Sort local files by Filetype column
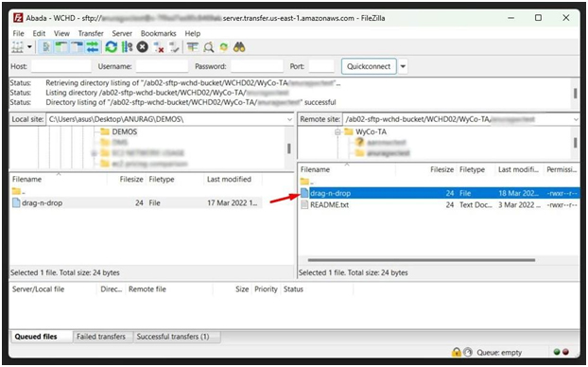The image size is (588, 367). 175,180
